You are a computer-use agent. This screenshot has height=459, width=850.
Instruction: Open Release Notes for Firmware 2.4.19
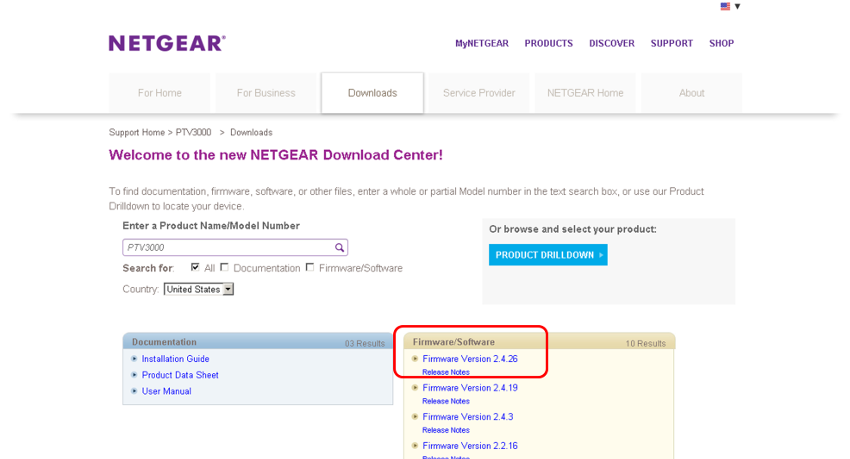pyautogui.click(x=446, y=401)
